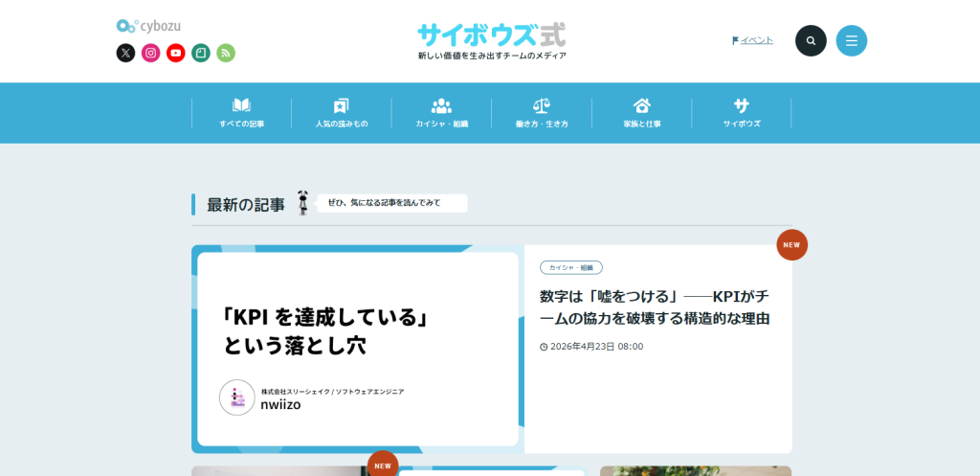
Task: Open the イベント link
Action: [x=757, y=40]
